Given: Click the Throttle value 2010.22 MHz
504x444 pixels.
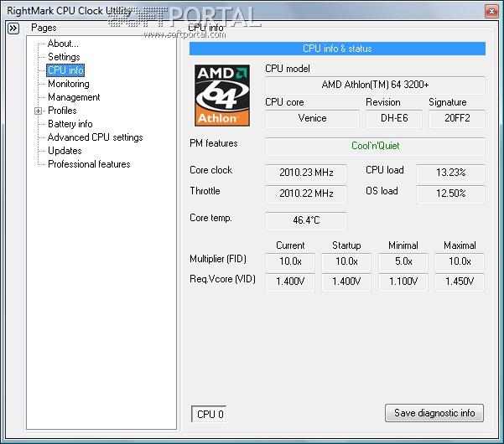Looking at the screenshot, I should point(306,194).
